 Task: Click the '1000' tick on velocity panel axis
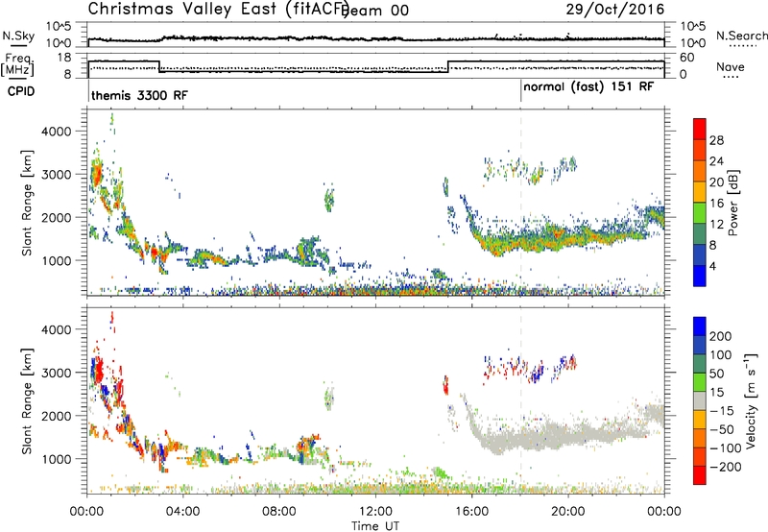point(56,459)
